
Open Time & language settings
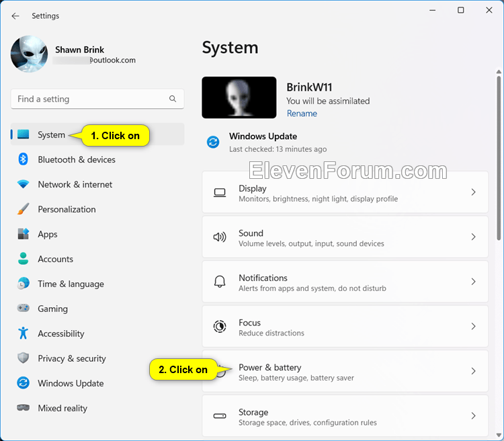pyautogui.click(x=97, y=284)
